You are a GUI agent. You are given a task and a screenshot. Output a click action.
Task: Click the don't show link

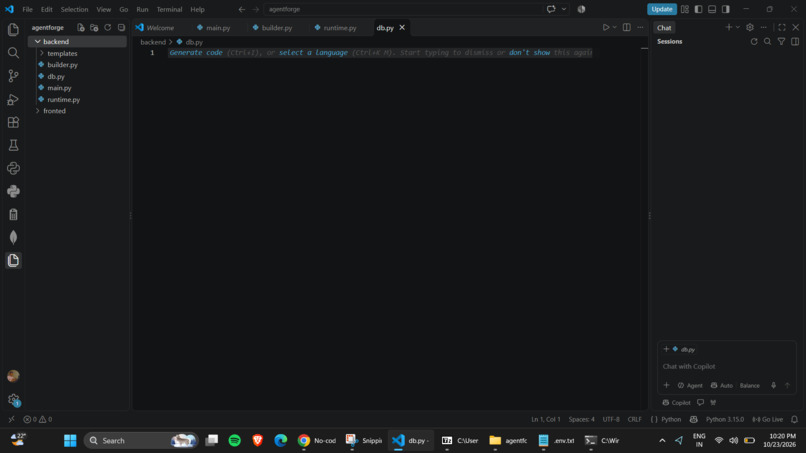529,52
